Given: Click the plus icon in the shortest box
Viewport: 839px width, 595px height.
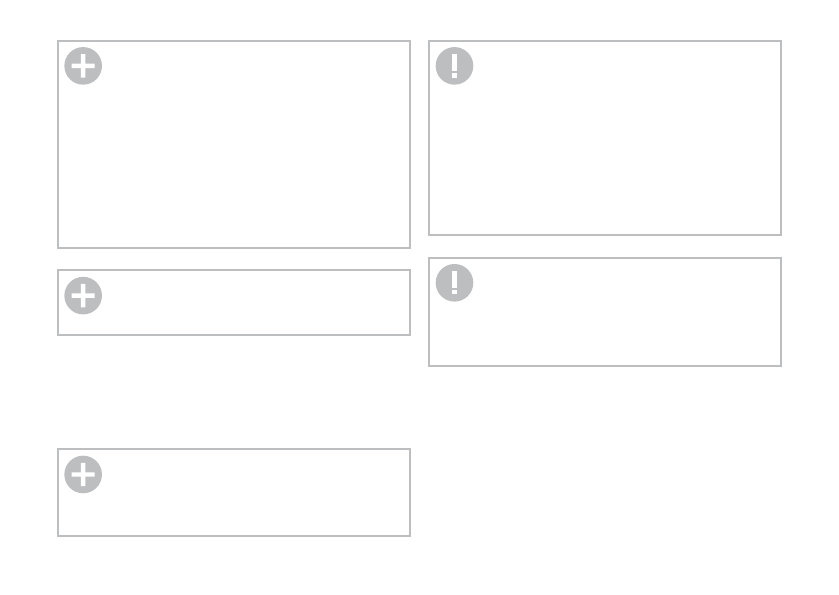Looking at the screenshot, I should (x=83, y=295).
